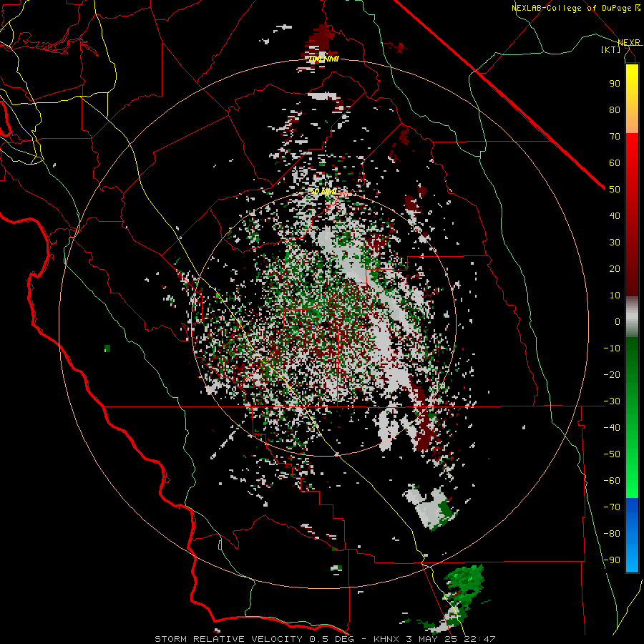Click the 100 NMI range ring label

[323, 59]
